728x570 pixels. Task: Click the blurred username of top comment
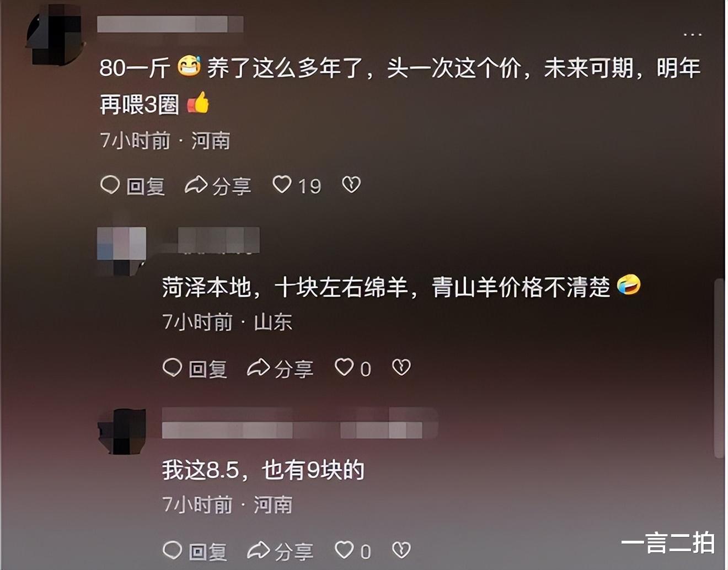(x=170, y=24)
